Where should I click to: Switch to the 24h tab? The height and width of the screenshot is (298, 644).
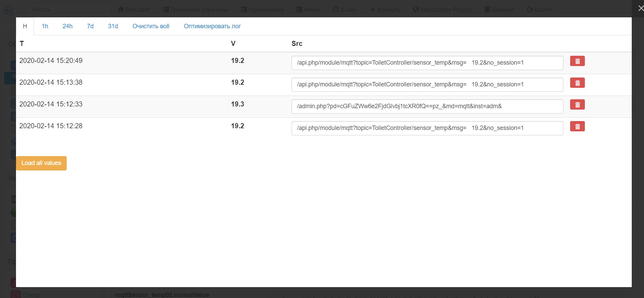coord(67,26)
